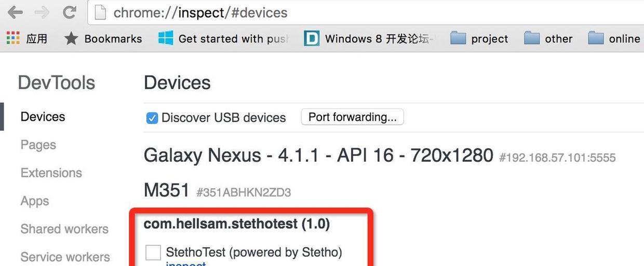Open the Windows logo bookmark

click(x=166, y=38)
